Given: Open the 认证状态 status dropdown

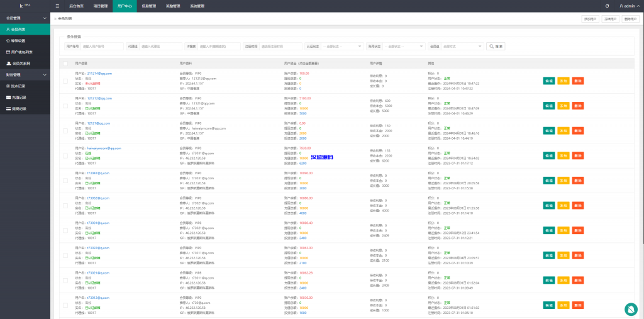Looking at the screenshot, I should tap(343, 46).
